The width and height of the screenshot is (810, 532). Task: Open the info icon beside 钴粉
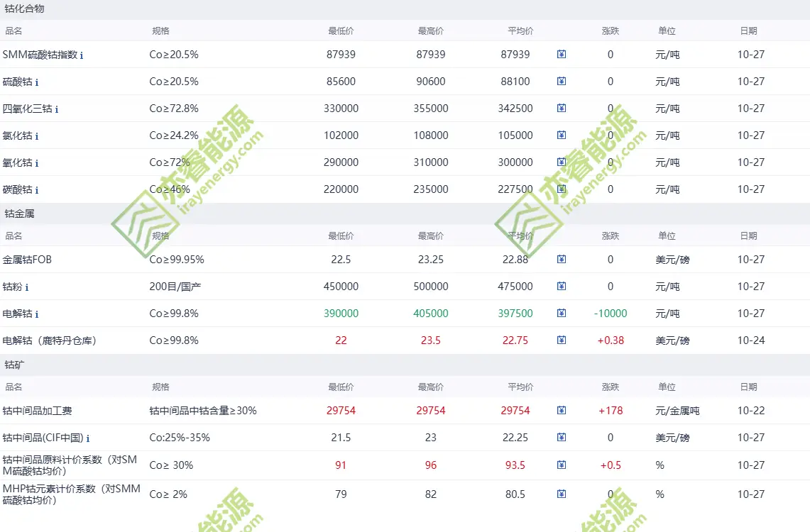(27, 287)
